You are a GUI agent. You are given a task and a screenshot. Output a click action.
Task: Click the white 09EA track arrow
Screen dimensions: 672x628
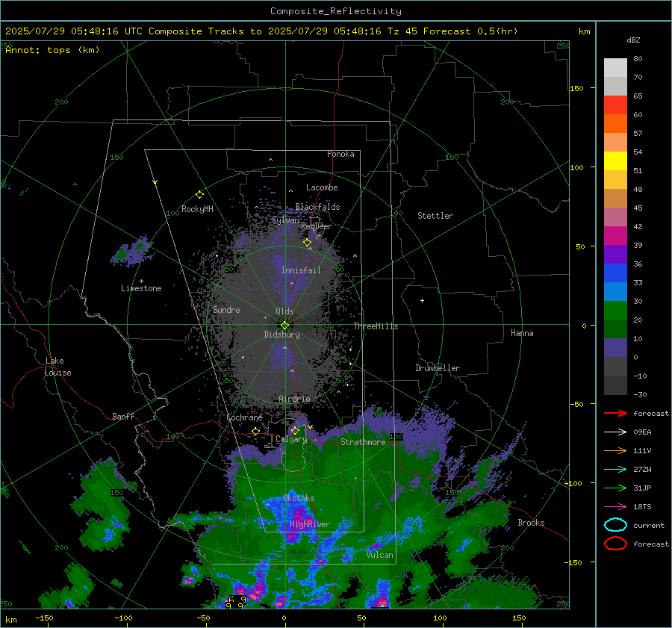coord(615,432)
